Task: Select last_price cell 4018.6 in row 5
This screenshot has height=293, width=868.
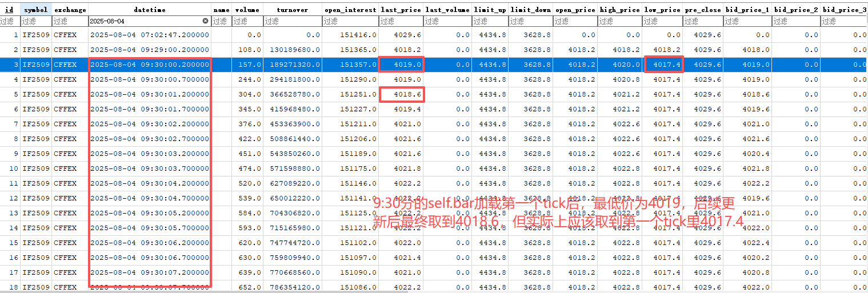Action: tap(401, 94)
